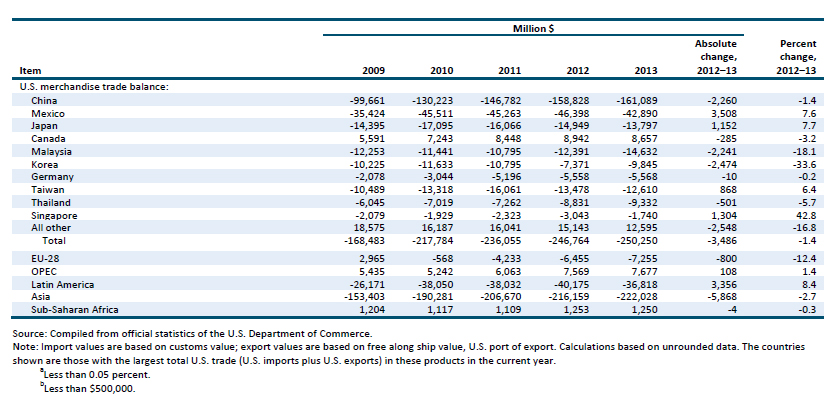Click the 'Item' column header
This screenshot has height=412, width=828.
(x=30, y=71)
